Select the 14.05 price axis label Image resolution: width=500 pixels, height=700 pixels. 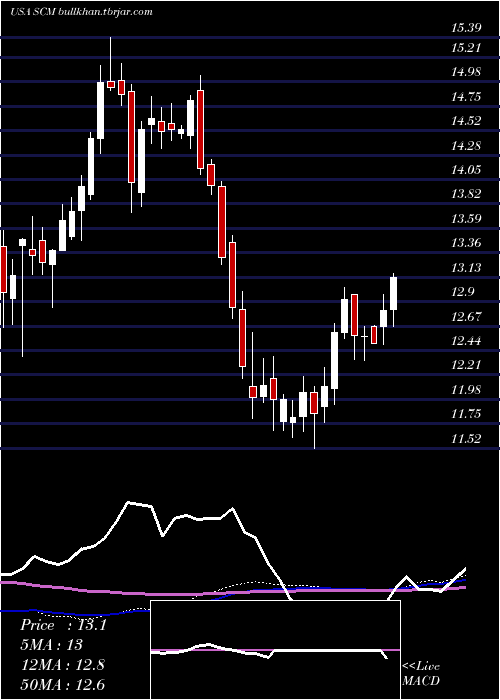click(466, 170)
